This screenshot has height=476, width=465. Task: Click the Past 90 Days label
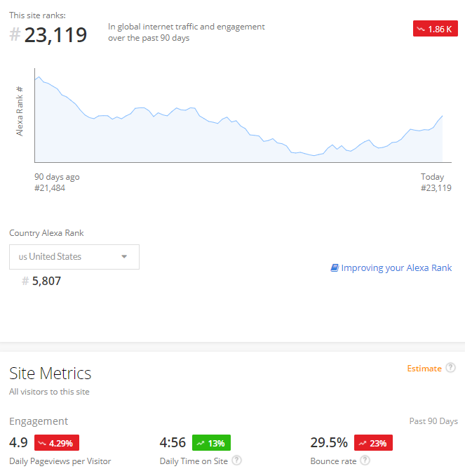433,421
